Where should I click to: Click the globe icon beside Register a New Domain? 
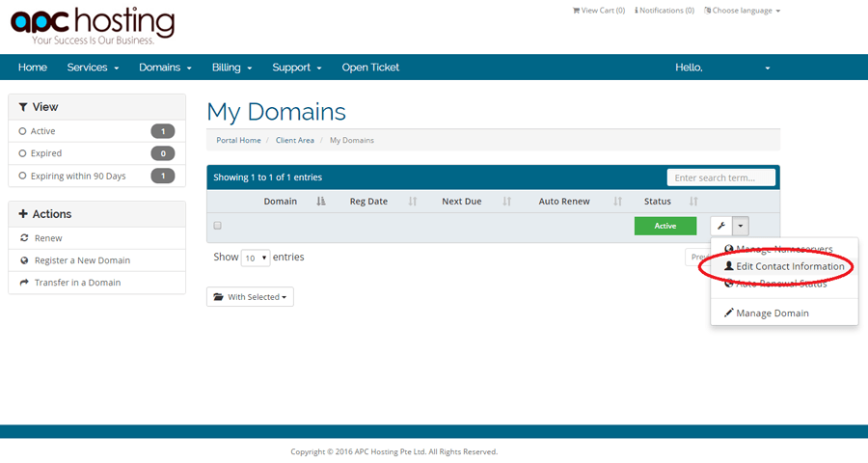pos(24,260)
